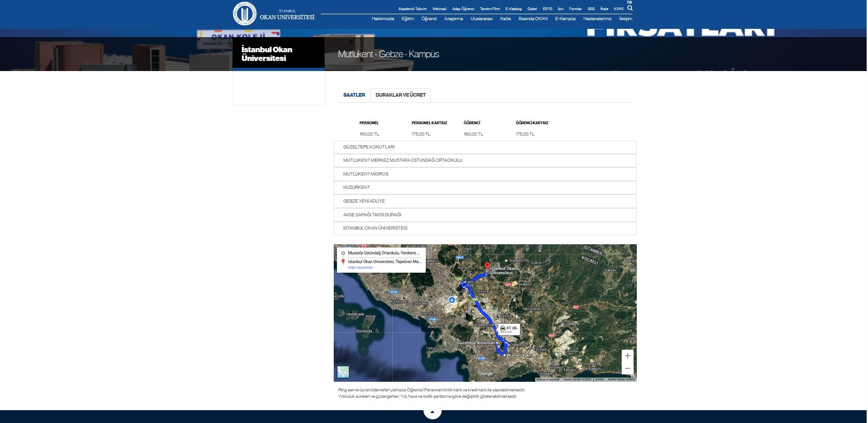Open the search magnifier icon
868x423 pixels.
click(630, 8)
